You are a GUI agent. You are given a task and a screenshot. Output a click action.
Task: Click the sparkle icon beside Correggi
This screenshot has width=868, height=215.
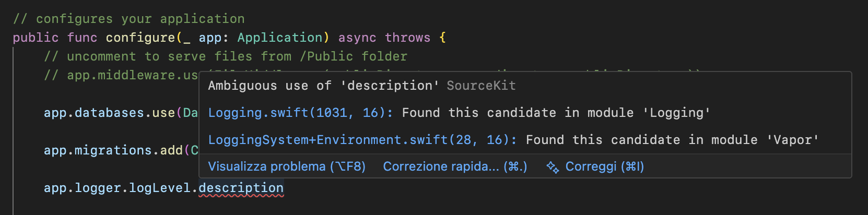[552, 167]
